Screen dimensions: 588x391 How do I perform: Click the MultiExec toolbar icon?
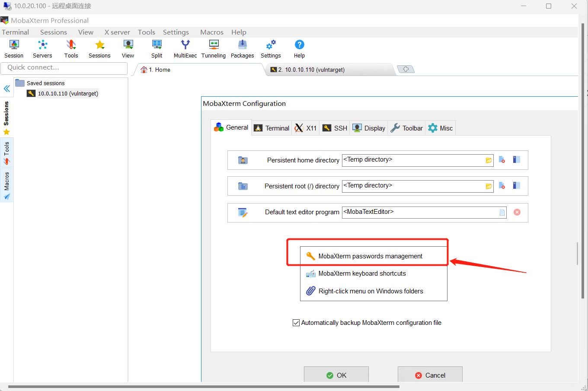coord(185,49)
